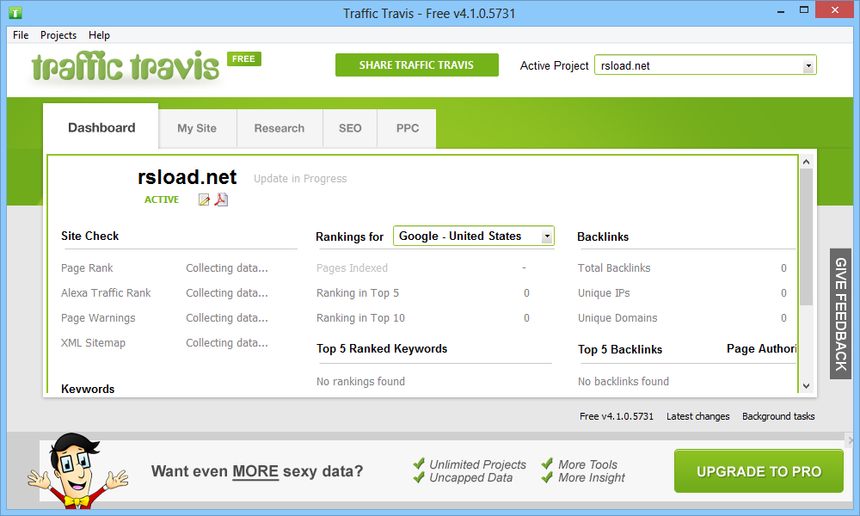Click the Ranking in Top 10 label
This screenshot has width=860, height=516.
pos(360,318)
